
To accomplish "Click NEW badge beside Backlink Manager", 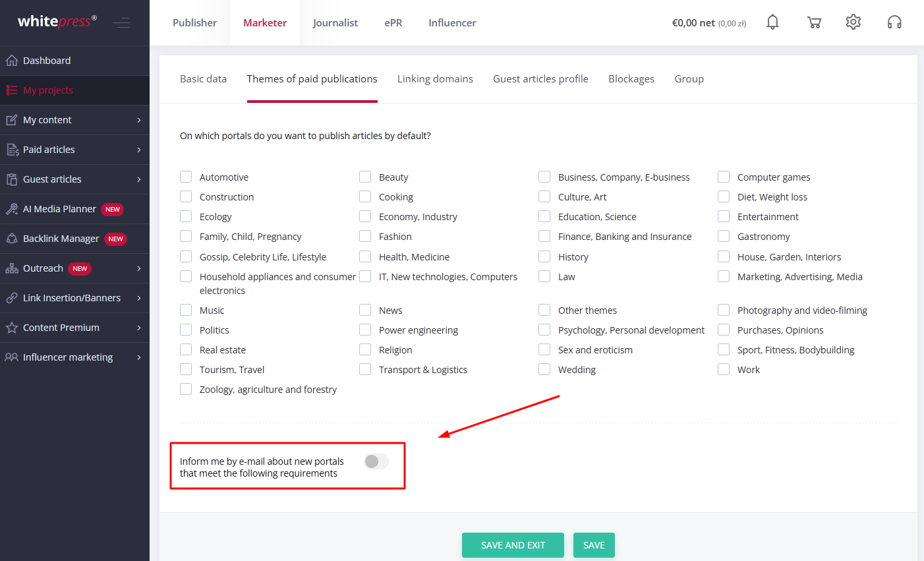I will 115,239.
